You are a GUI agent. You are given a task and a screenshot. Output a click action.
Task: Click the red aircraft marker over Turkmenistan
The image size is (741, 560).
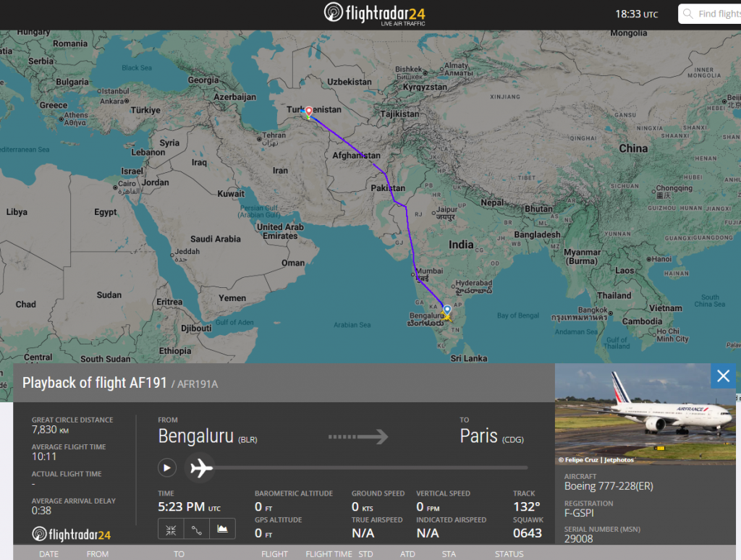pyautogui.click(x=308, y=111)
